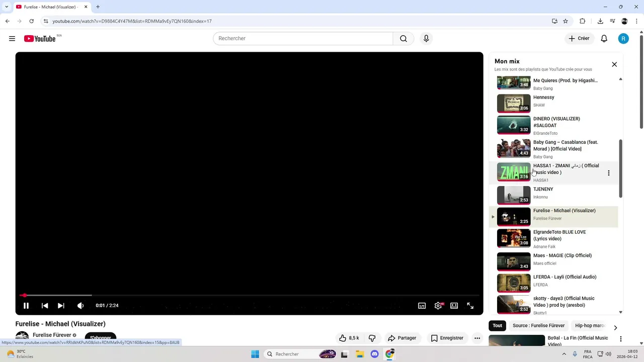The image size is (644, 362).
Task: Switch the player to theater mode
Action: click(x=454, y=306)
